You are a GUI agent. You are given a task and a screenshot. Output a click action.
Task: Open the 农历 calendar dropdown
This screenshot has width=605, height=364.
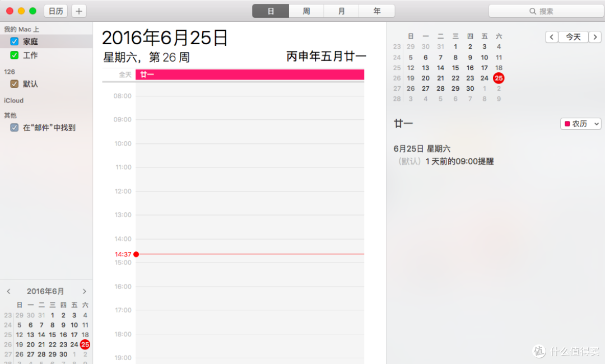581,124
